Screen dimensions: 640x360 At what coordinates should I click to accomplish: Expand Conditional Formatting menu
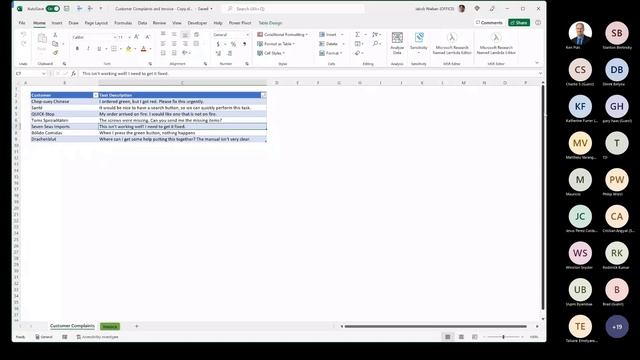coord(282,35)
